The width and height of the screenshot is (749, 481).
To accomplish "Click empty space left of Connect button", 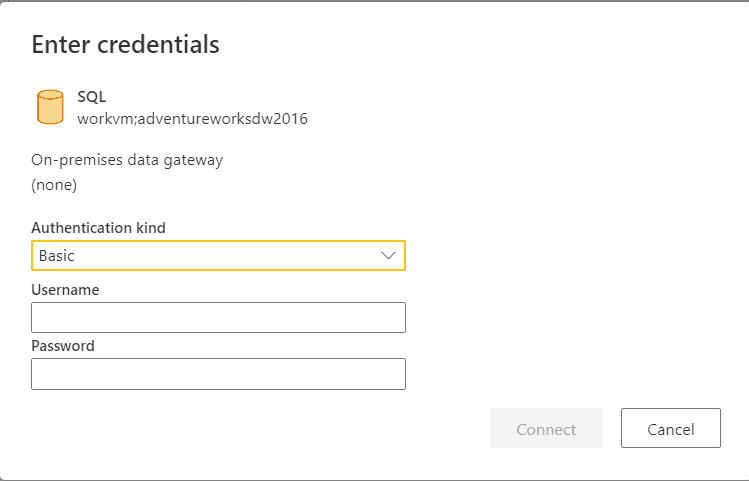I will coord(258,428).
